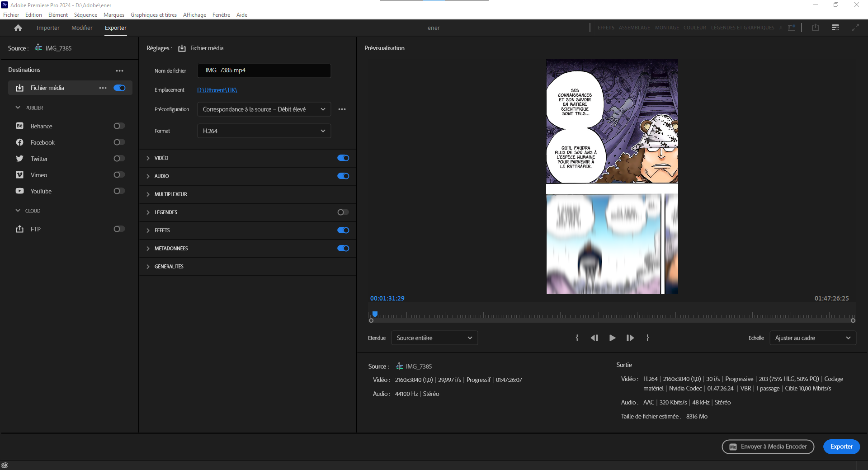Click the quick export icon in header
This screenshot has width=868, height=470.
point(816,28)
